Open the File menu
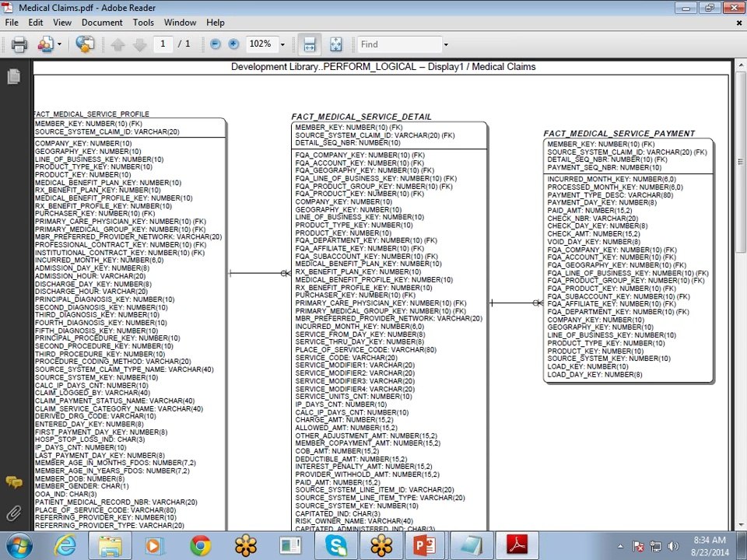747x560 pixels. (12, 23)
